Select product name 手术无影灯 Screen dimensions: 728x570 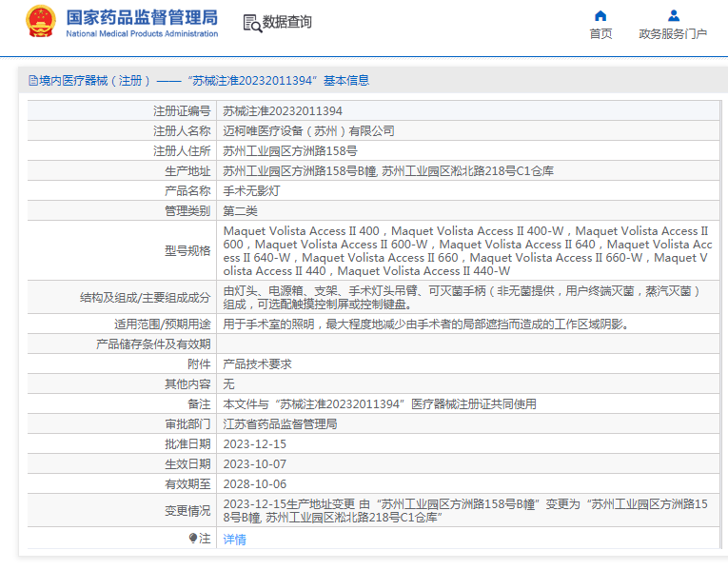[251, 190]
